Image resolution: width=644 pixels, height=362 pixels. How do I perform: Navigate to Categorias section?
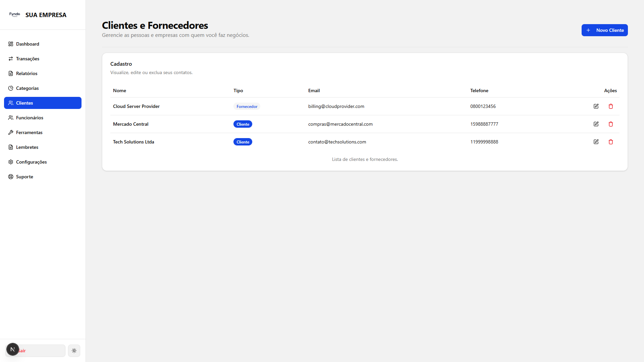27,88
